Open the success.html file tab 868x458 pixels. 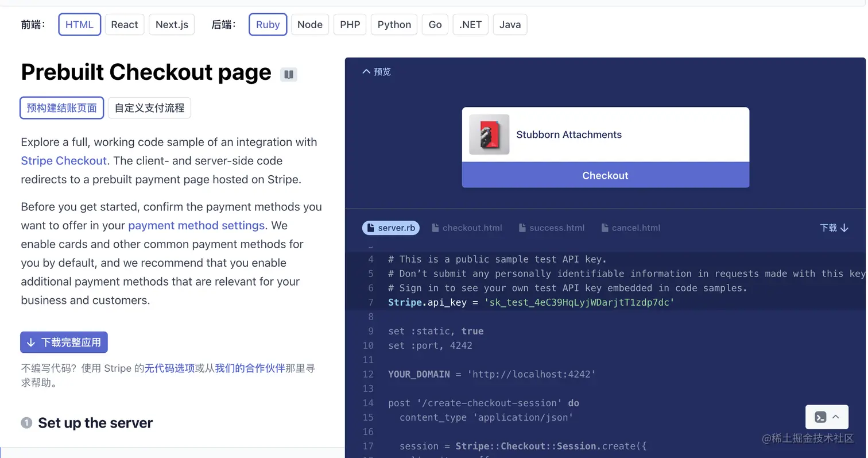pyautogui.click(x=551, y=228)
